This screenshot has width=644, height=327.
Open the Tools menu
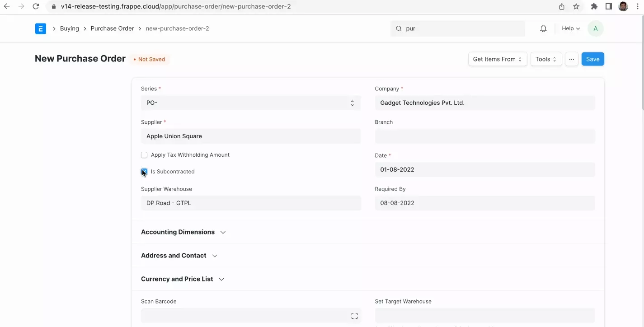(546, 59)
